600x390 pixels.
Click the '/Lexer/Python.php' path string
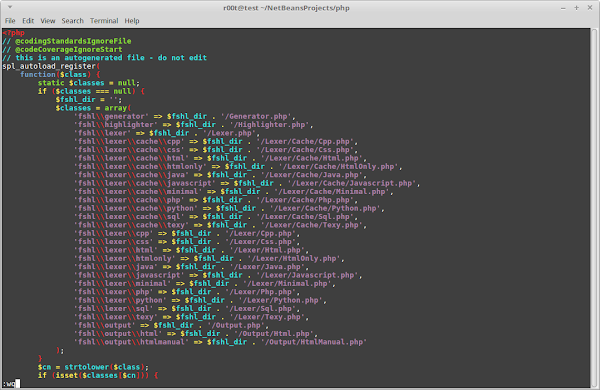pos(280,300)
